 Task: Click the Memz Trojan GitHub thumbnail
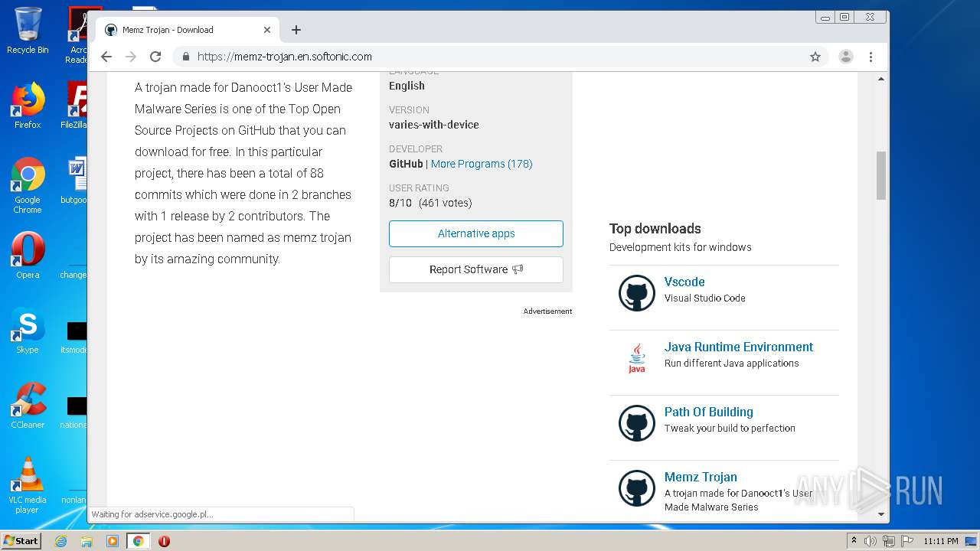(x=637, y=488)
